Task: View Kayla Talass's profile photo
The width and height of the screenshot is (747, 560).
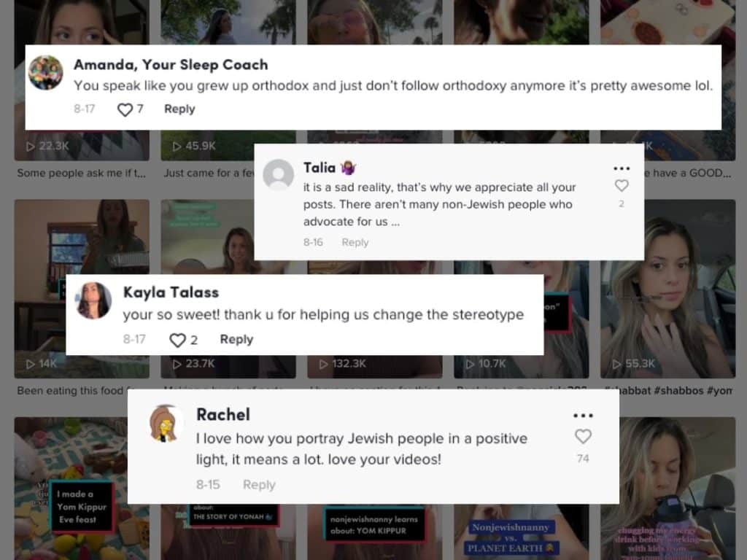Action: point(93,300)
